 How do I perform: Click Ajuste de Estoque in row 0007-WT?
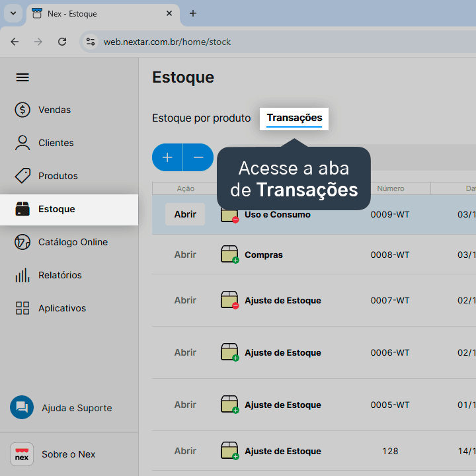[283, 300]
